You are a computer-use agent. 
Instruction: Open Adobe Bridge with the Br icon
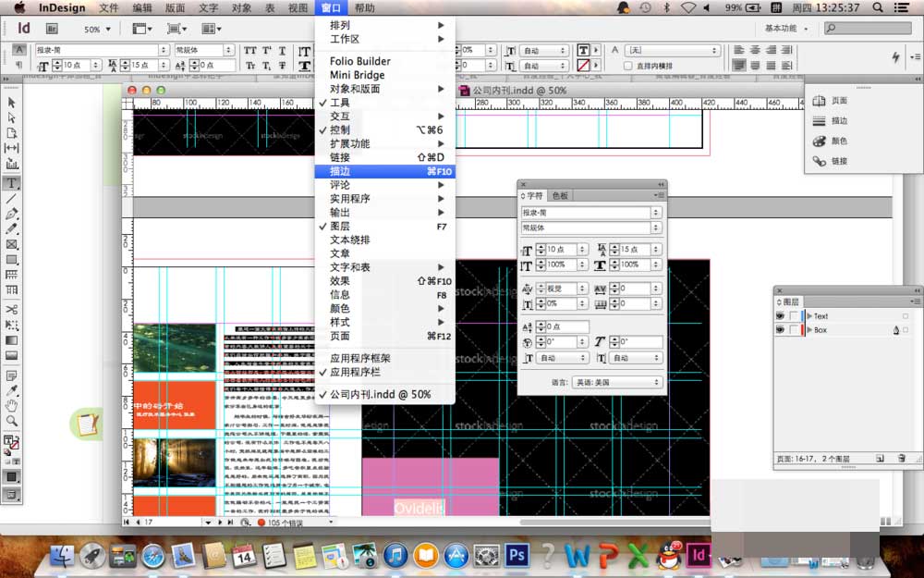point(52,29)
